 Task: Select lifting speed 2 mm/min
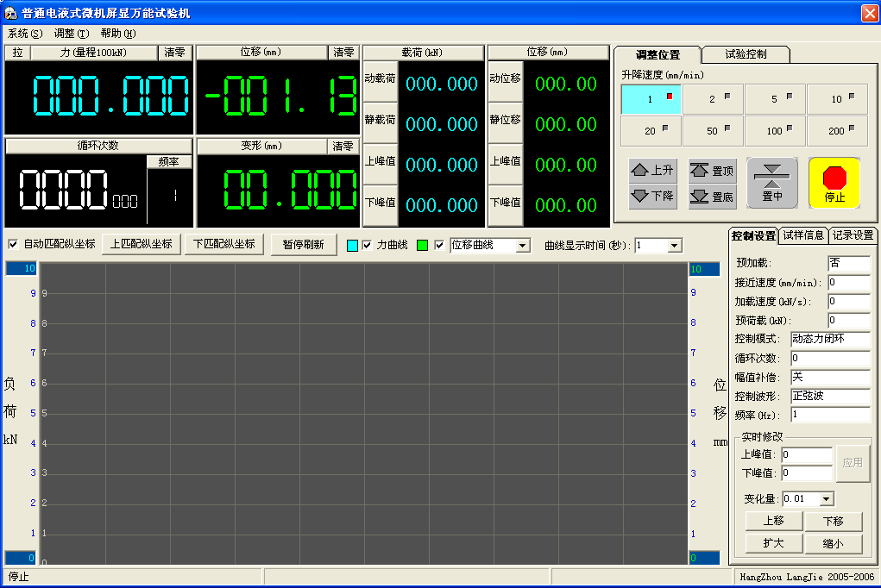pyautogui.click(x=713, y=99)
